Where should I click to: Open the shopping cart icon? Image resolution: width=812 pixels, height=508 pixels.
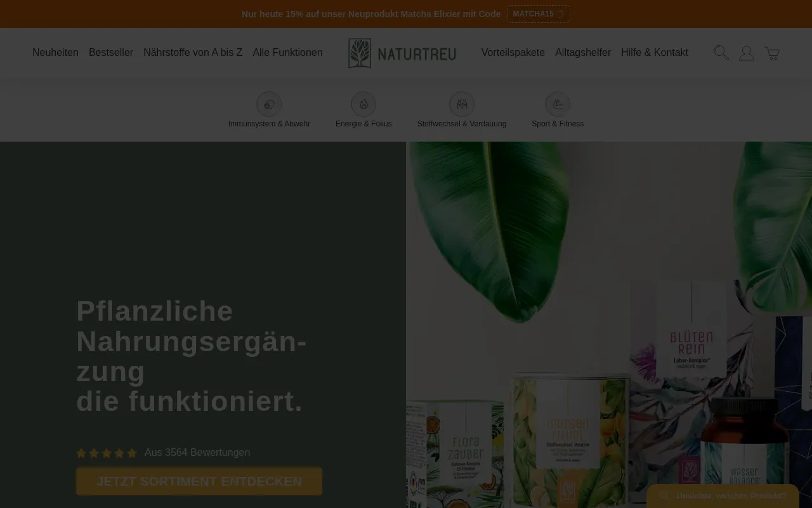[x=772, y=53]
